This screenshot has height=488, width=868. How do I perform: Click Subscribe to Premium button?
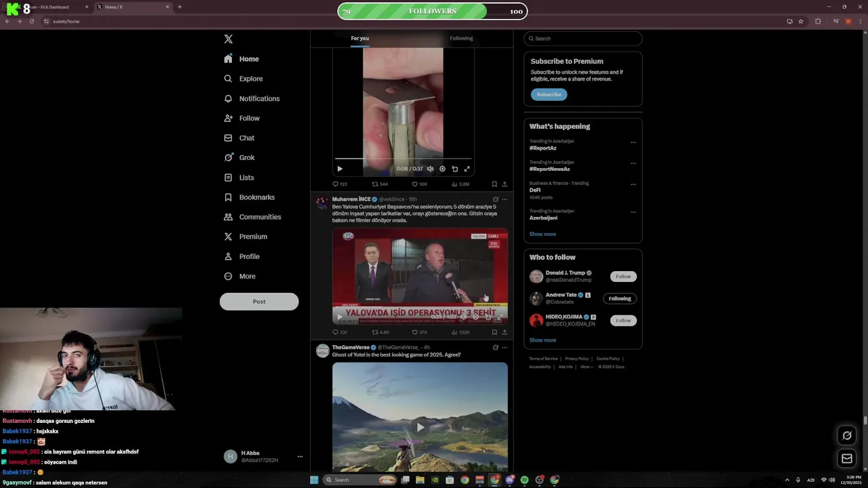[x=549, y=94]
